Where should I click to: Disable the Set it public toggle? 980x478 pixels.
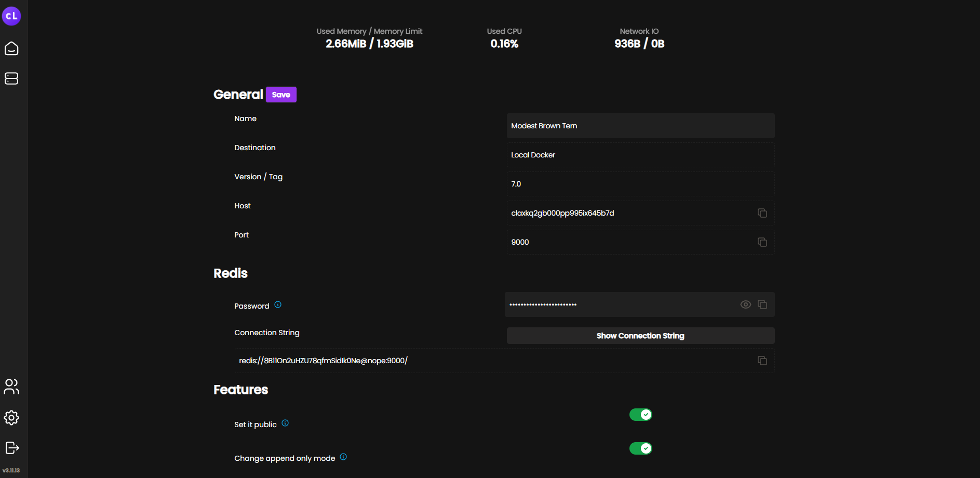[x=640, y=414]
